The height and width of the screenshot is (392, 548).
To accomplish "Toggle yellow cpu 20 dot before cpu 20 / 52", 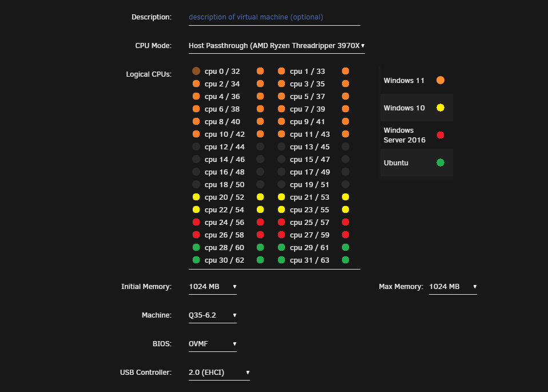I will coord(196,197).
